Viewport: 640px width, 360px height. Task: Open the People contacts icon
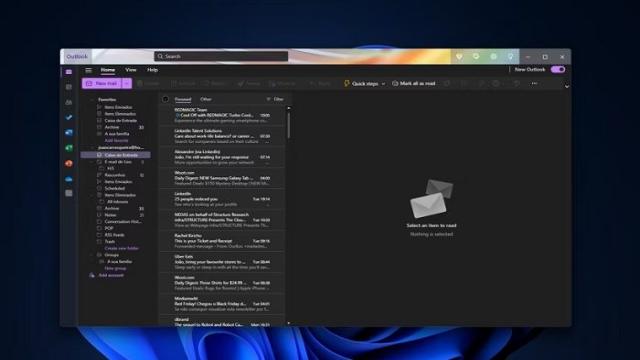[x=69, y=102]
